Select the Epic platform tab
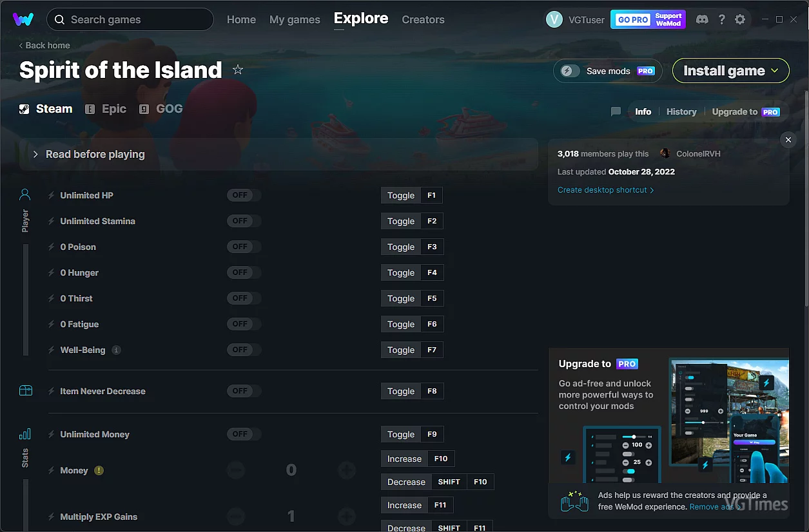 (106, 109)
